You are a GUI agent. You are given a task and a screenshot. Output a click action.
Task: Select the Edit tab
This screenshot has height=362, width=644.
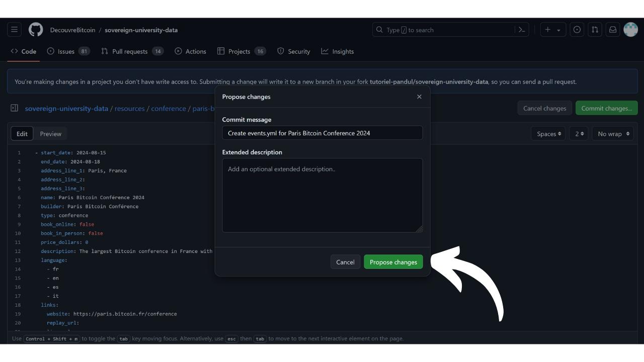click(x=22, y=134)
